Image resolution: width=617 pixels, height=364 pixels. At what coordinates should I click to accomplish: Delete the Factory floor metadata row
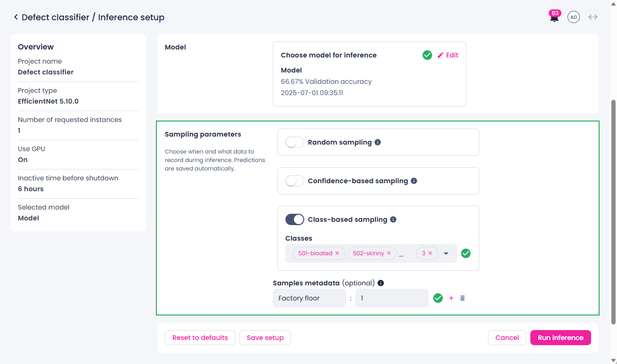463,298
